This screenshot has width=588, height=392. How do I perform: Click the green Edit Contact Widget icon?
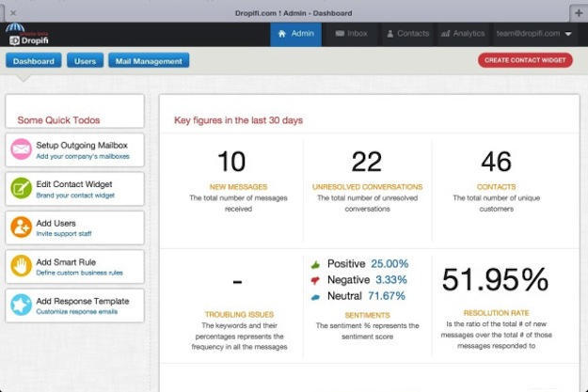pyautogui.click(x=21, y=188)
